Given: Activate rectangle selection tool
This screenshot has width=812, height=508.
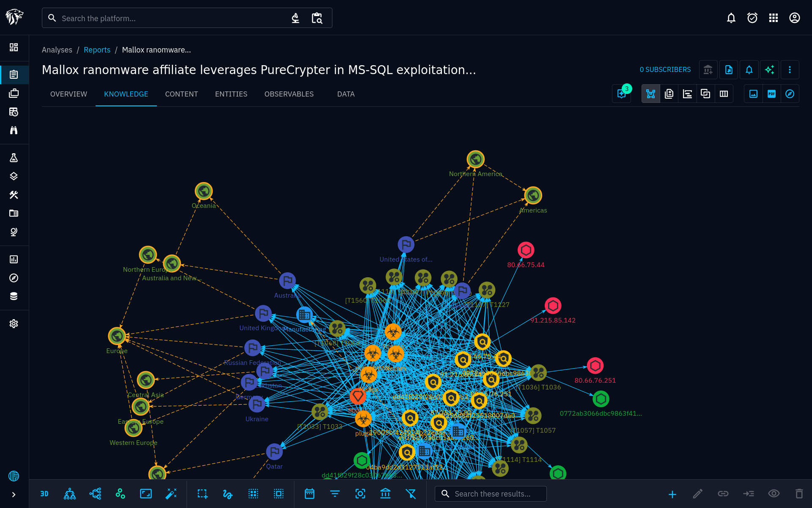Looking at the screenshot, I should tap(203, 494).
